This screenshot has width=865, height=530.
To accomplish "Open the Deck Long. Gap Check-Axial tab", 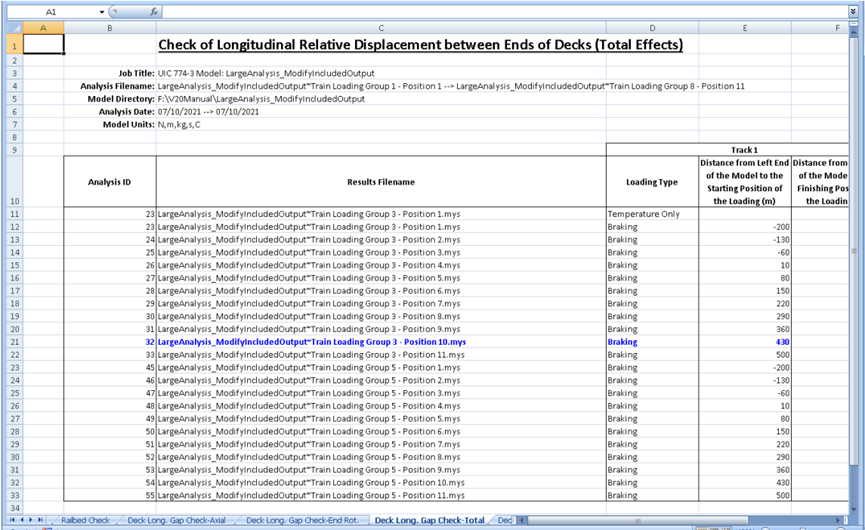I will 177,520.
